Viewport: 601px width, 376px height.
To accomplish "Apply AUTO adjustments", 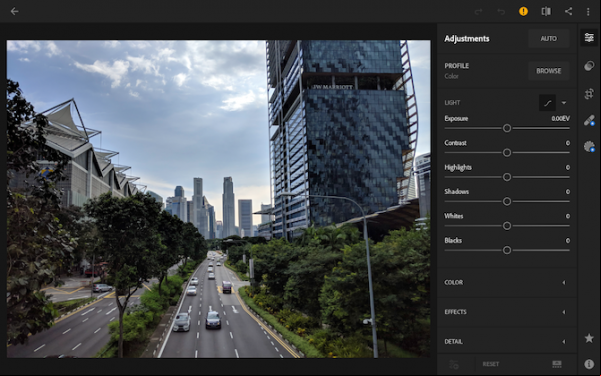I will [548, 39].
